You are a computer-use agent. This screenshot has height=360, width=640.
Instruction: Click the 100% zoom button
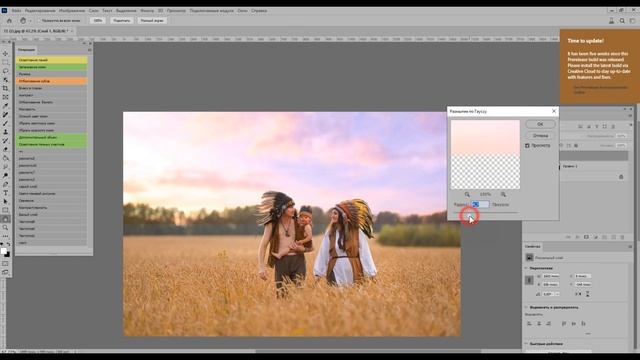click(98, 20)
